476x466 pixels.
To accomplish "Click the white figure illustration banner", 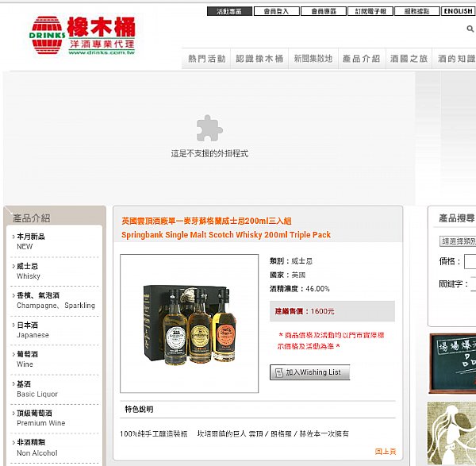I will (x=451, y=433).
